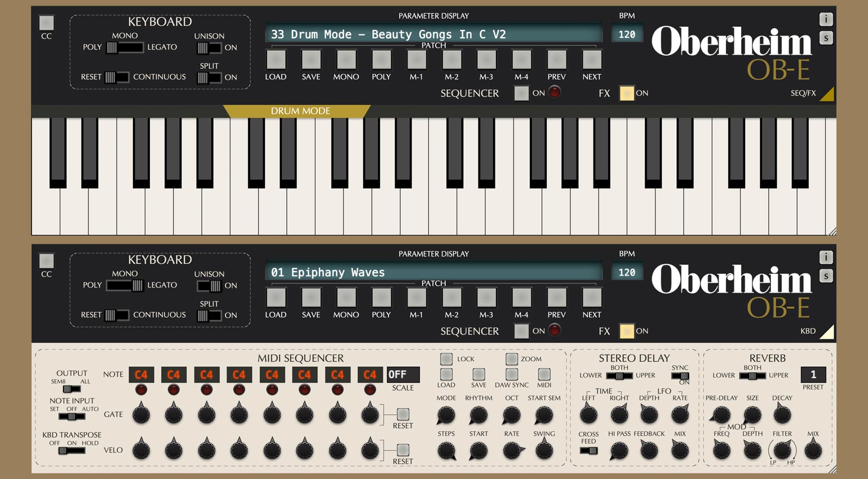Enable sequencer DAW SYNC
The width and height of the screenshot is (868, 479).
512,374
